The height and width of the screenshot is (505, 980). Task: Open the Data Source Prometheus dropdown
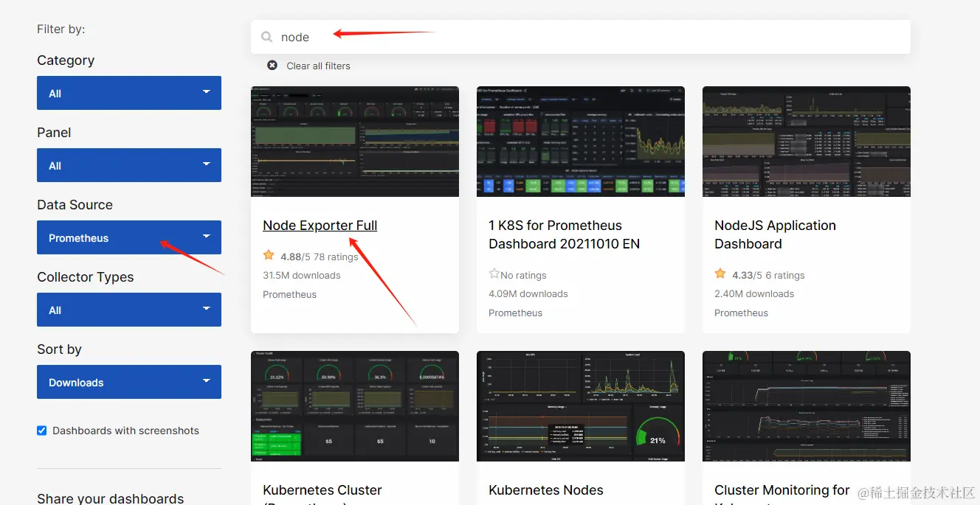[x=129, y=237]
